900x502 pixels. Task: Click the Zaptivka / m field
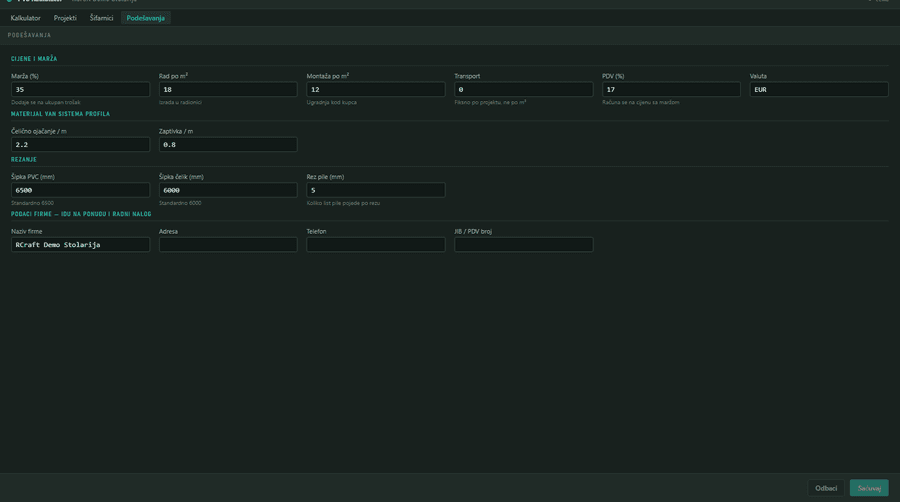click(228, 144)
